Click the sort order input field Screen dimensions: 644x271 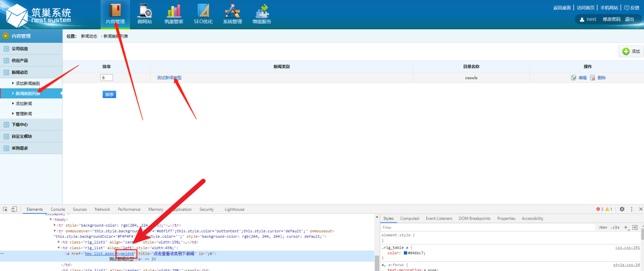coord(106,78)
